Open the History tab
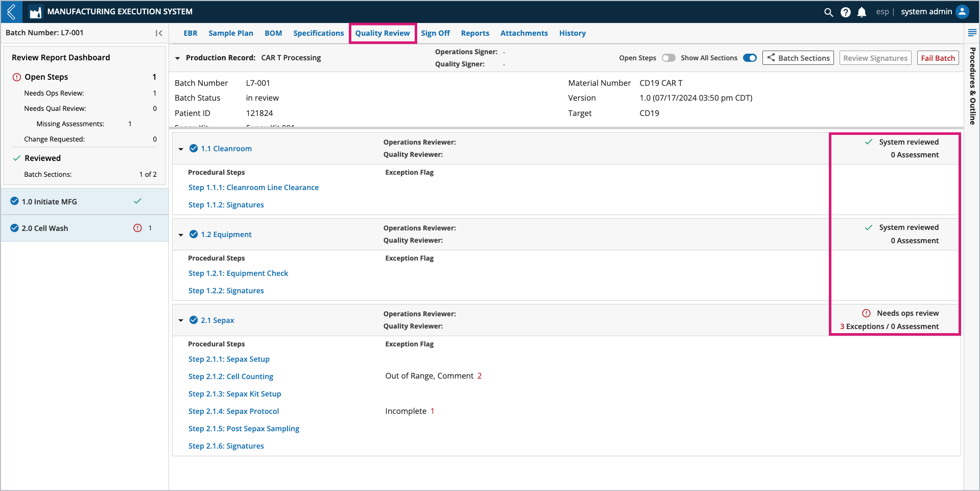This screenshot has height=491, width=980. [x=572, y=33]
